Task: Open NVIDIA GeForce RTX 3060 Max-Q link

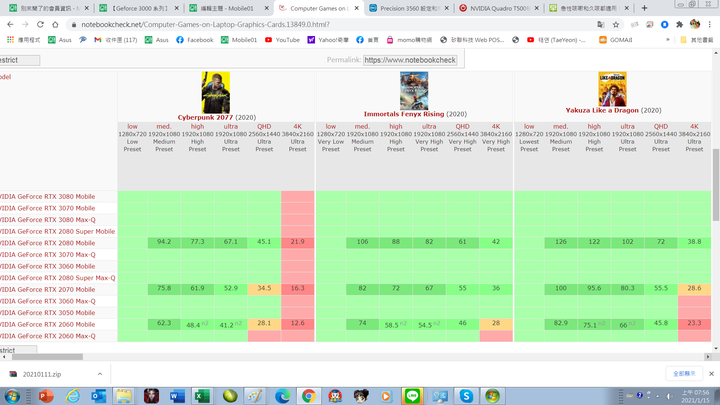Action: coord(48,301)
